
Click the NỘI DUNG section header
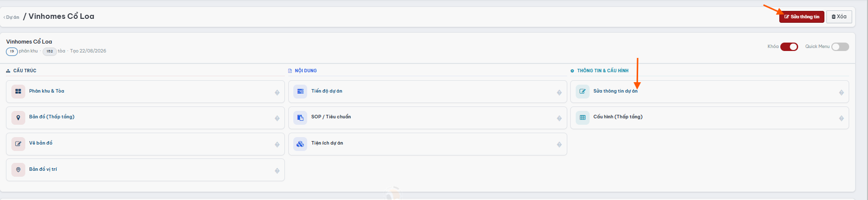coord(306,71)
